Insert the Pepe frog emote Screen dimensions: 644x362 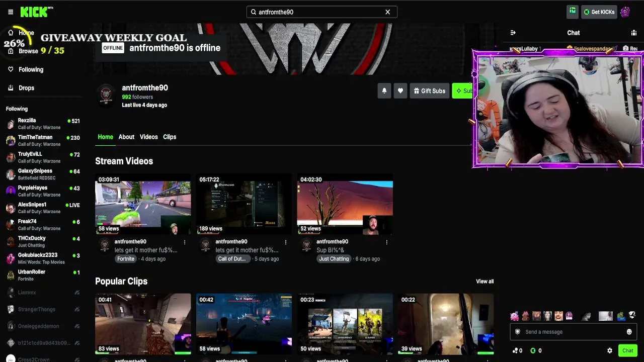point(621,316)
